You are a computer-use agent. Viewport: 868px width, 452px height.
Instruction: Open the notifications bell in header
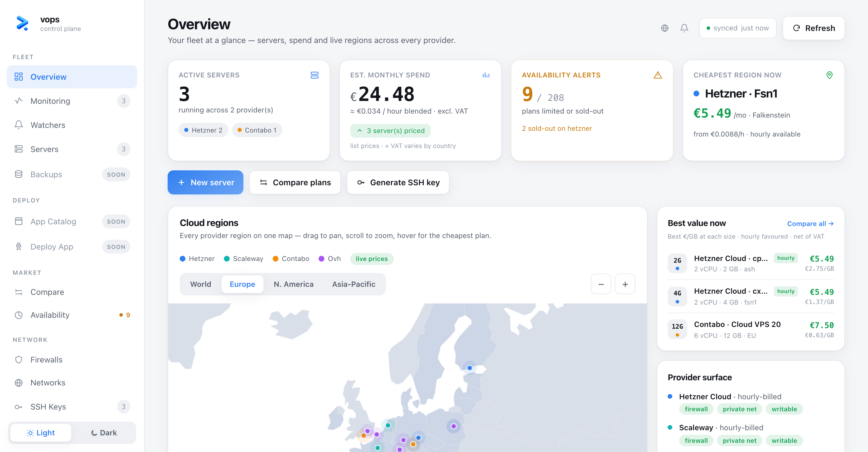684,28
